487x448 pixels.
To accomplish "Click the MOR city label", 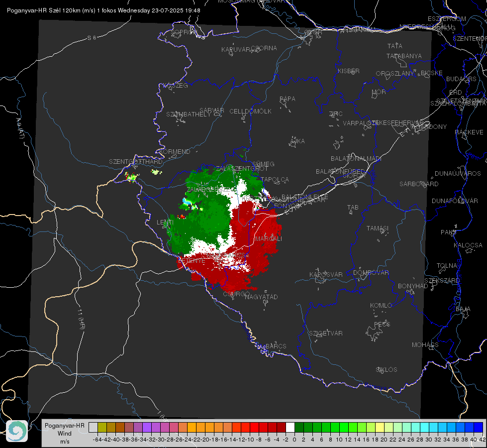I will [x=379, y=92].
